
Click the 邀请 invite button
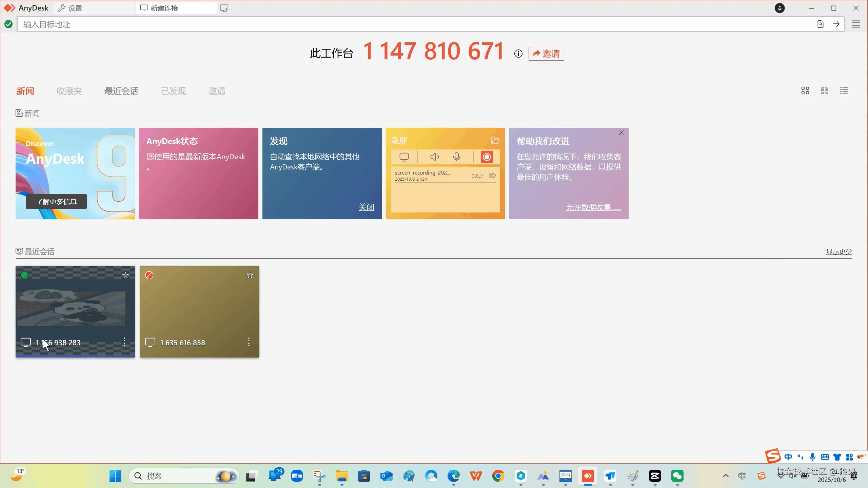(x=546, y=54)
